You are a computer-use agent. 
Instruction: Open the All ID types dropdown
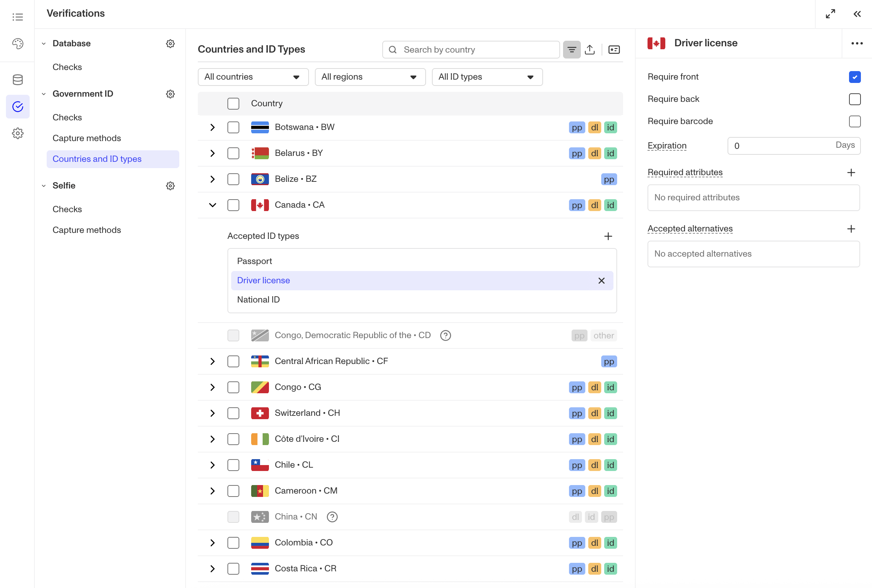coord(487,77)
